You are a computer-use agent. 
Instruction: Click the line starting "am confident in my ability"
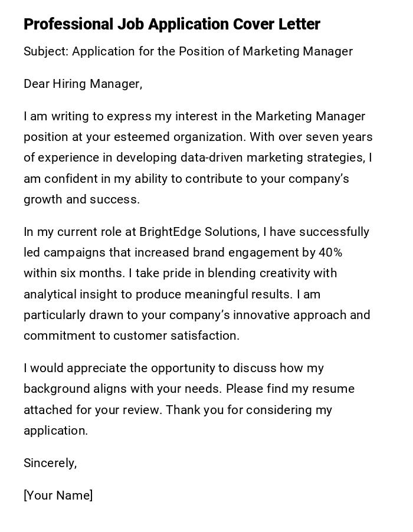pyautogui.click(x=186, y=179)
